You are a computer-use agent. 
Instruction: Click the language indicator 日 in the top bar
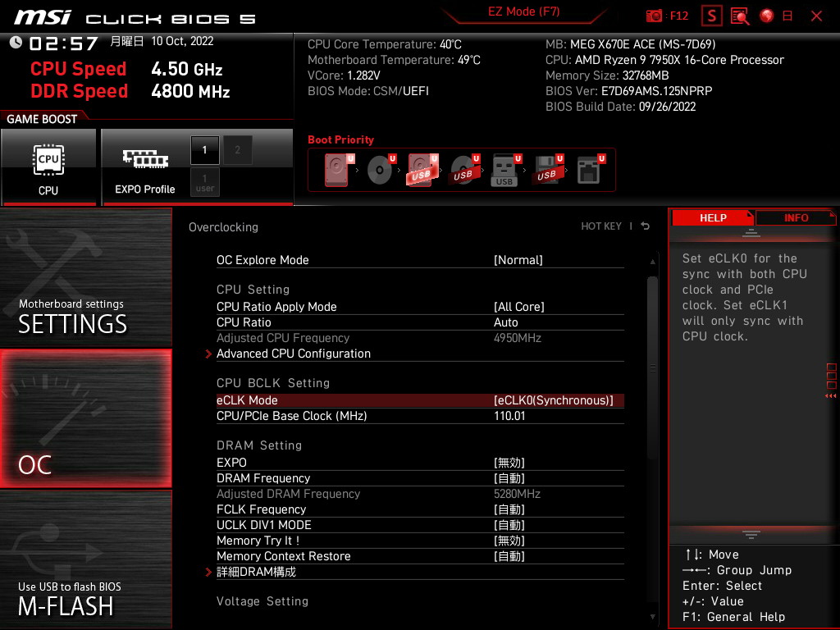pyautogui.click(x=787, y=16)
